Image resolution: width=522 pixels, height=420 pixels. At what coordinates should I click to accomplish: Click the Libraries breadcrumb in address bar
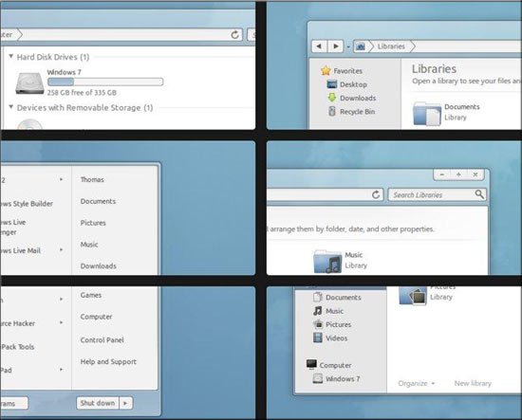pos(391,46)
